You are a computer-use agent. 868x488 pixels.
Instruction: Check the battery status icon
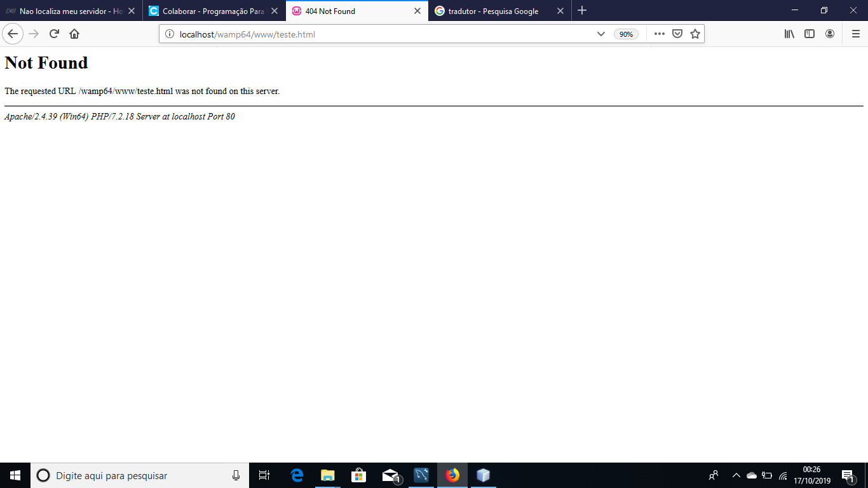[768, 475]
